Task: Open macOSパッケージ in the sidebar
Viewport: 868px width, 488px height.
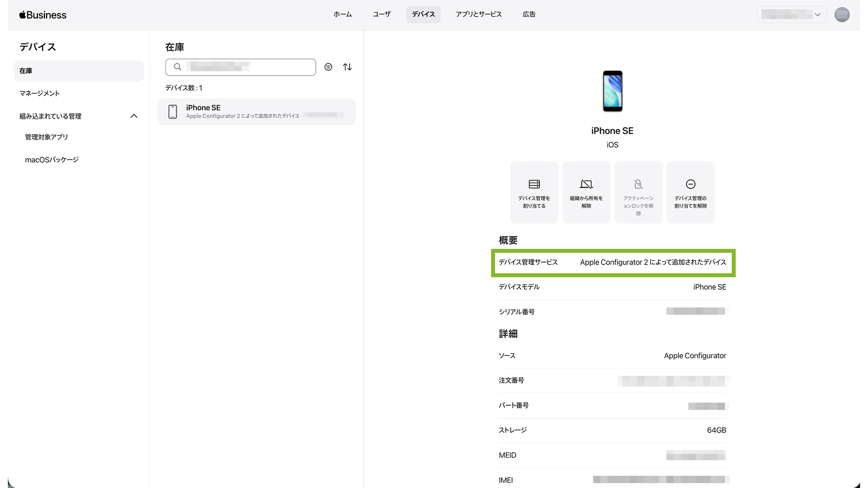Action: pos(52,160)
